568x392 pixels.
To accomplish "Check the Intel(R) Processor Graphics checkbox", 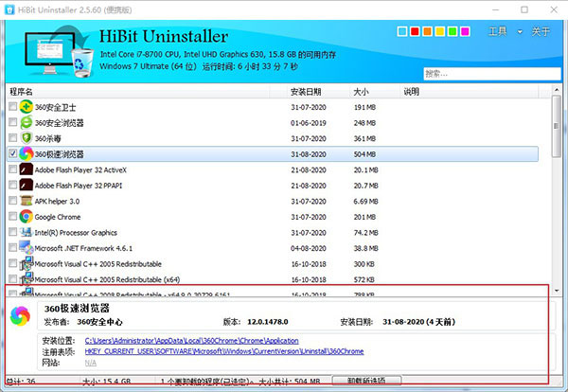I will (12, 232).
